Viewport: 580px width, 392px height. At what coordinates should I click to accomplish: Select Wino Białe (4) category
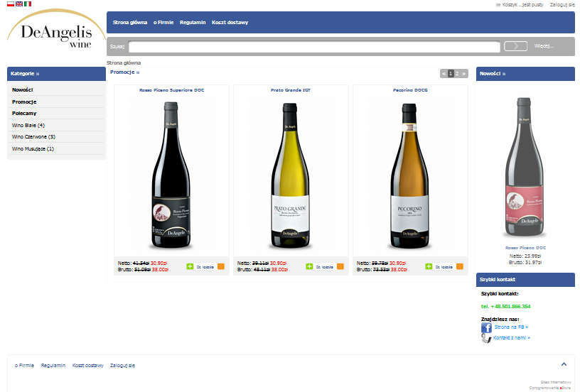[x=28, y=125]
